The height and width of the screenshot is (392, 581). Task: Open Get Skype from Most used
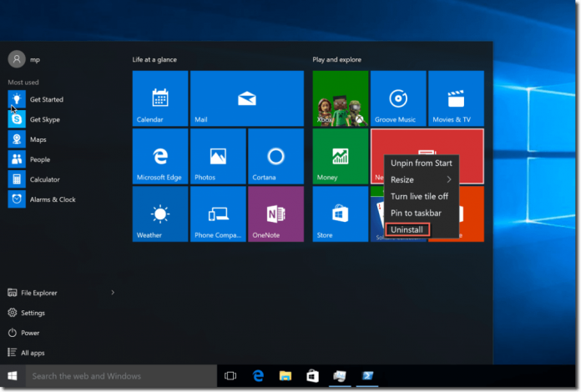(34, 119)
